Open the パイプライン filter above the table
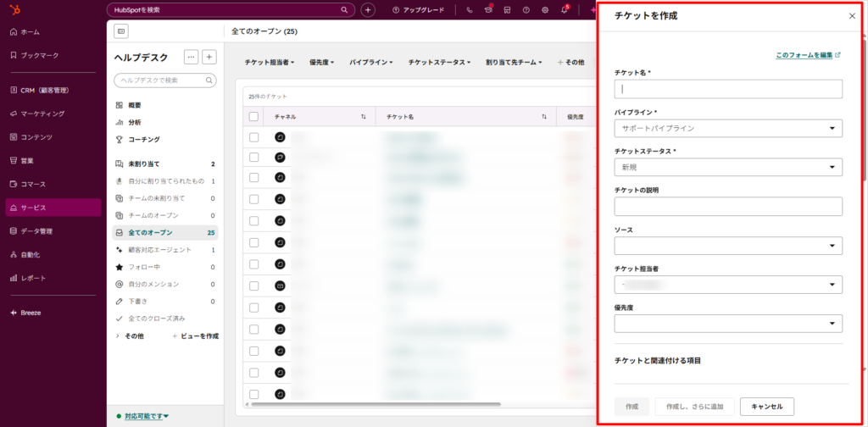This screenshot has height=427, width=868. [x=371, y=63]
